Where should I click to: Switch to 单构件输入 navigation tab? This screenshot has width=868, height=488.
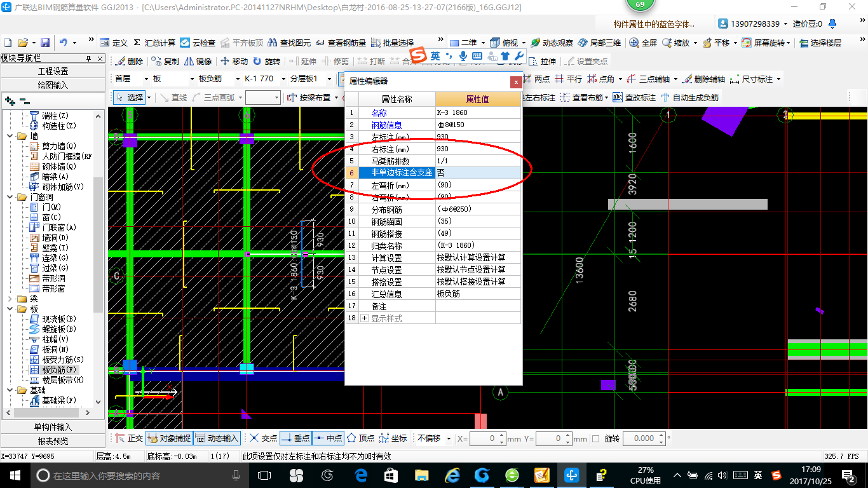tap(53, 427)
